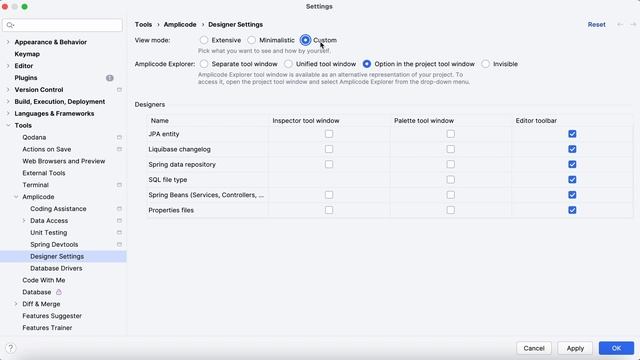Image resolution: width=640 pixels, height=360 pixels.
Task: Click the Tools breadcrumb
Action: click(x=143, y=24)
